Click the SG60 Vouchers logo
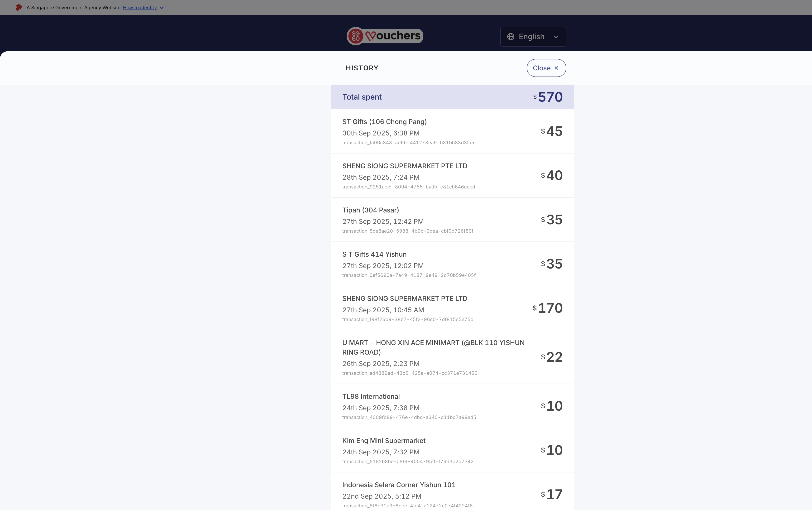The width and height of the screenshot is (812, 510). click(x=385, y=36)
